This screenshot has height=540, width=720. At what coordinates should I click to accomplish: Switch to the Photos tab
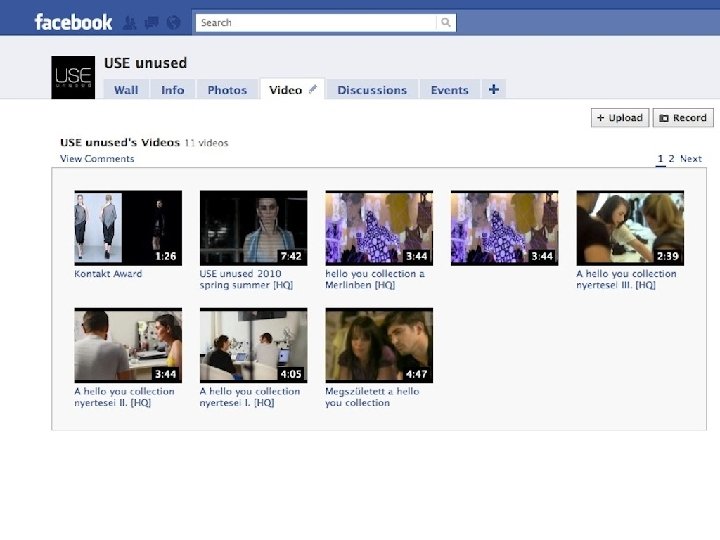(x=227, y=90)
